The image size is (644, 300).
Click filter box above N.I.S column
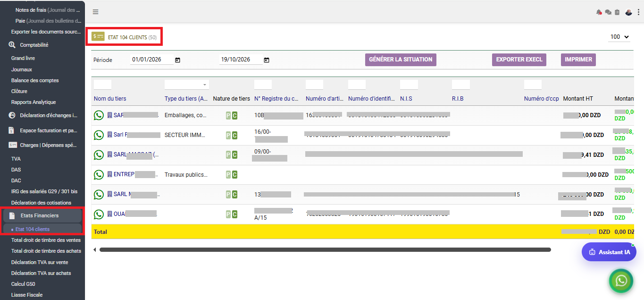(409, 85)
